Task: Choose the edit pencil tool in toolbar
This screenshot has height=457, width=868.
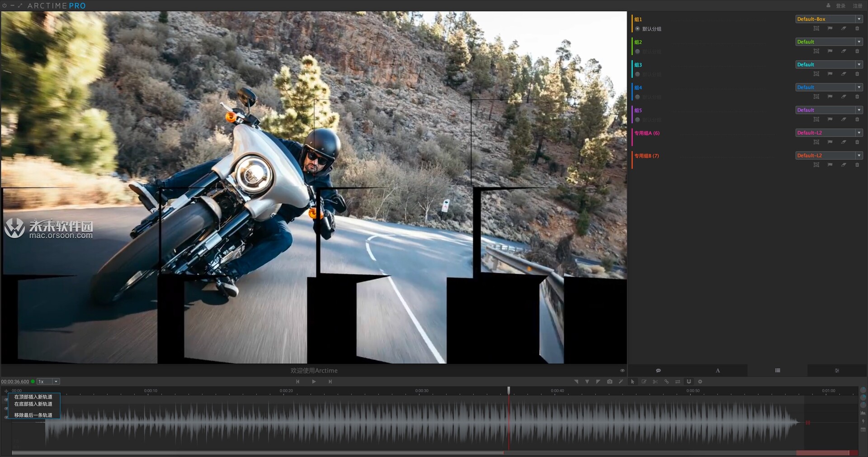Action: pyautogui.click(x=644, y=382)
